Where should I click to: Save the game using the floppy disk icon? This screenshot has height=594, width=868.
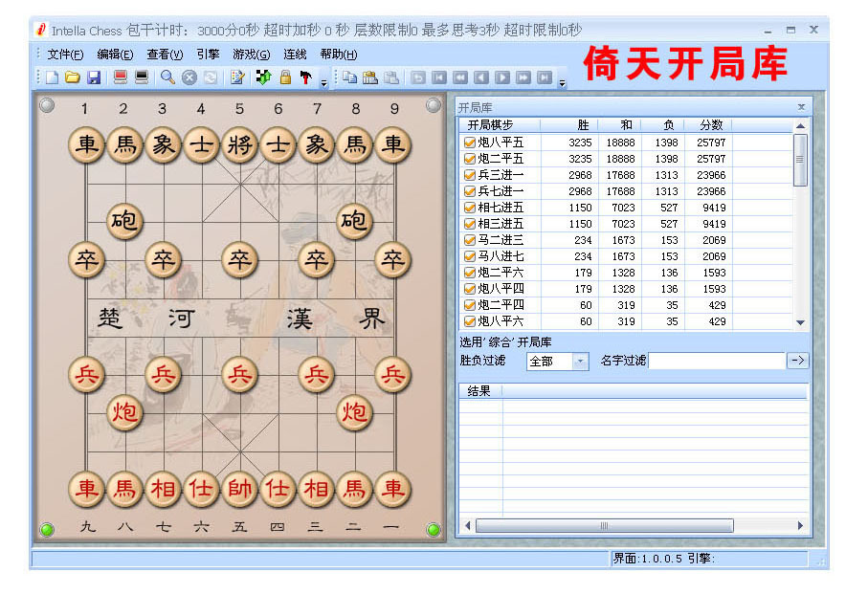pos(94,77)
